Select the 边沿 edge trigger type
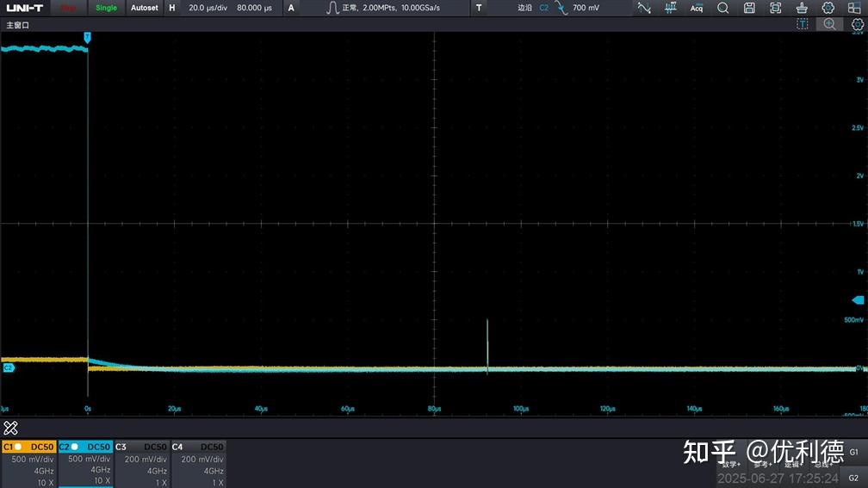This screenshot has width=868, height=488. tap(524, 8)
